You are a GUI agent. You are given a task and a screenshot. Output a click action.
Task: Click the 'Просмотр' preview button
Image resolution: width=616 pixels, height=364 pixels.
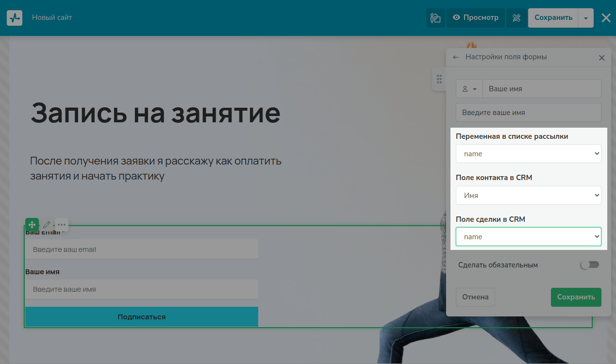coord(476,18)
